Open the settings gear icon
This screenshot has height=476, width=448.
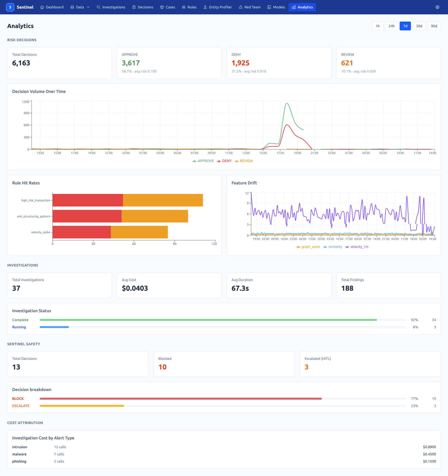[437, 7]
